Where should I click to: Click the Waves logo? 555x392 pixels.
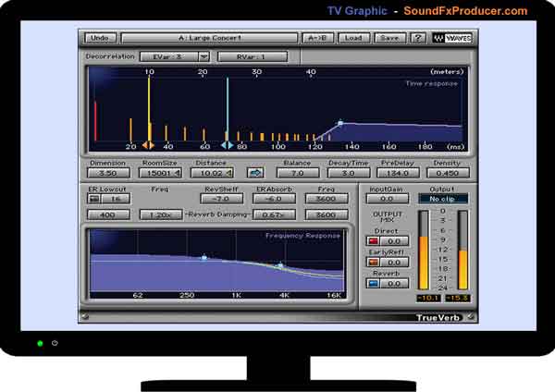click(x=452, y=38)
